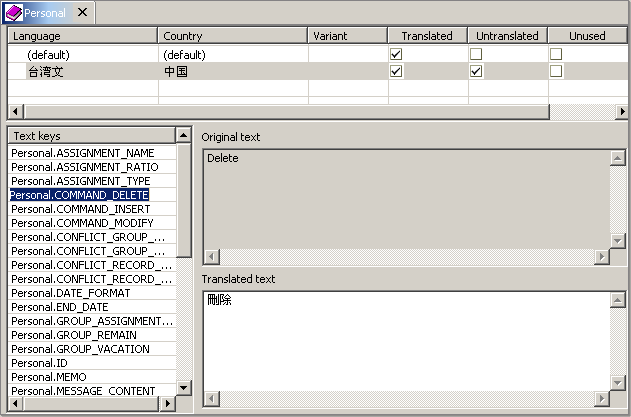Click the Country column header
631x417 pixels.
pyautogui.click(x=232, y=36)
